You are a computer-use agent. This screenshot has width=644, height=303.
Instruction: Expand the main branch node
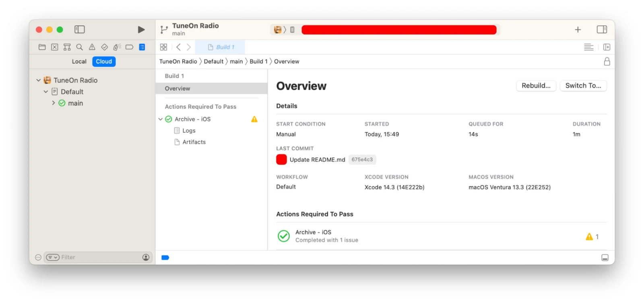(54, 103)
